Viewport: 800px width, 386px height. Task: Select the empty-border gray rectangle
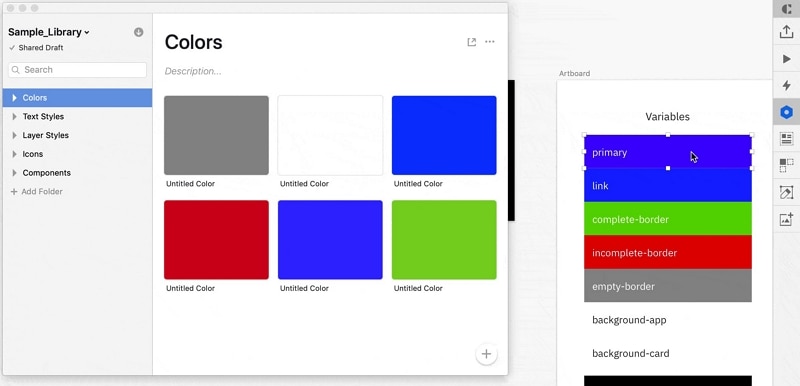668,286
